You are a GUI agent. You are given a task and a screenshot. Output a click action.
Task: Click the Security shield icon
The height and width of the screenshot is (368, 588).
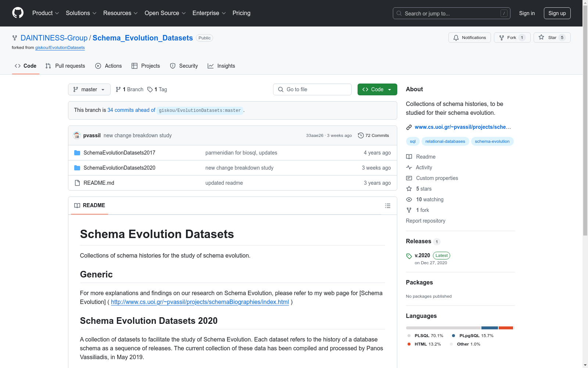[173, 66]
